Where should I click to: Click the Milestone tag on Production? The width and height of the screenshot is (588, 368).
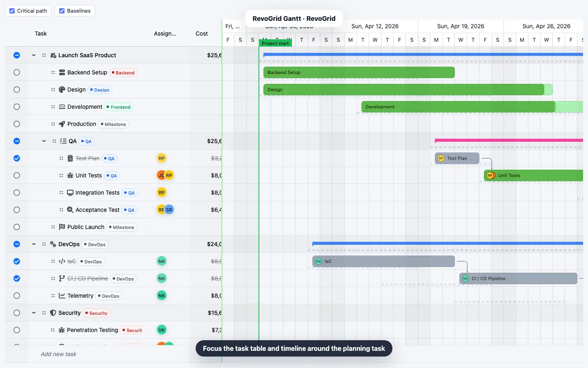(x=114, y=124)
